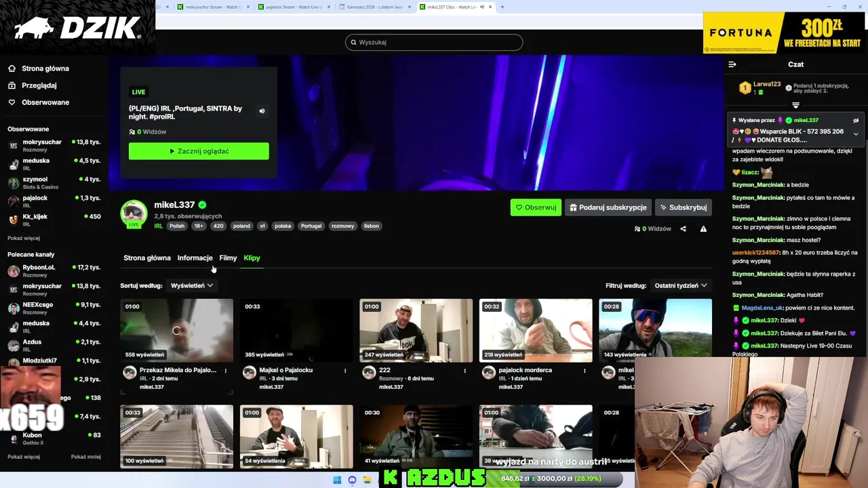This screenshot has width=868, height=488.
Task: Click the warning triangle report icon
Action: [703, 229]
